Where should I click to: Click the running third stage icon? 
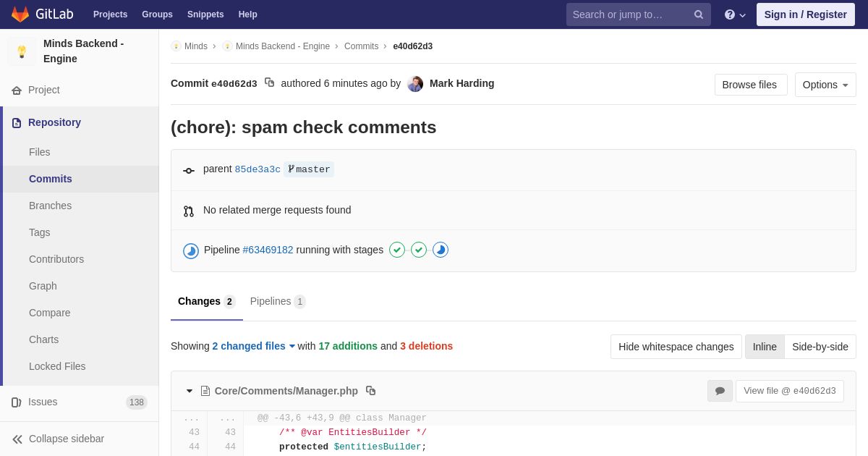441,250
